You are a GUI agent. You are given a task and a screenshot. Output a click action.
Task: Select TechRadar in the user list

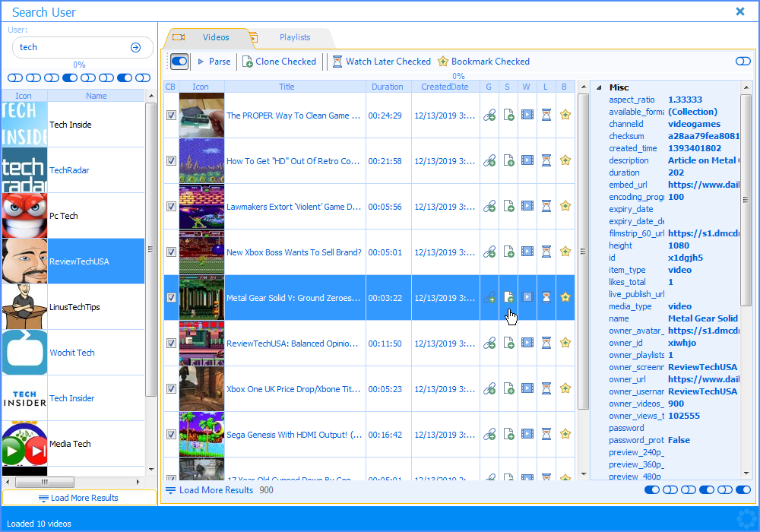click(x=73, y=170)
